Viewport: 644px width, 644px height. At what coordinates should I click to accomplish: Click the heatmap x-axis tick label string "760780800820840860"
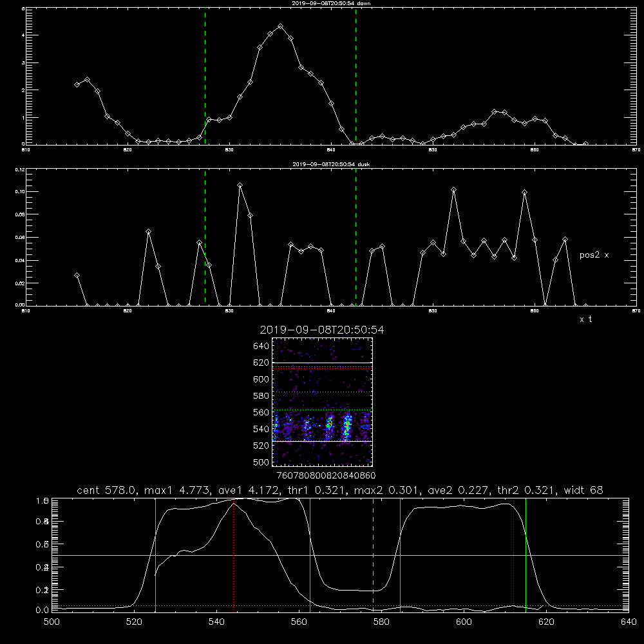click(x=326, y=476)
